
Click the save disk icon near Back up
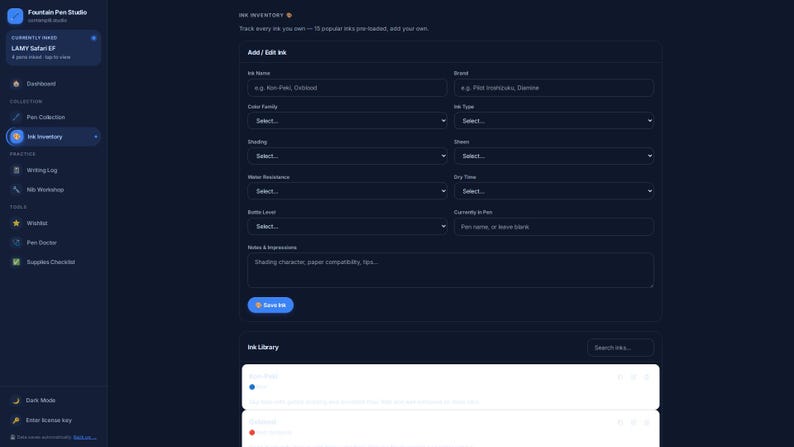click(x=13, y=437)
